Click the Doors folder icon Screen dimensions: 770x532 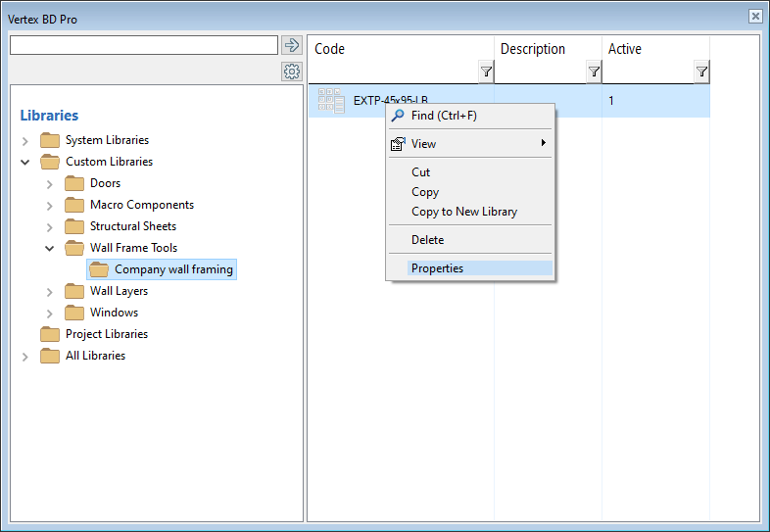tap(74, 183)
